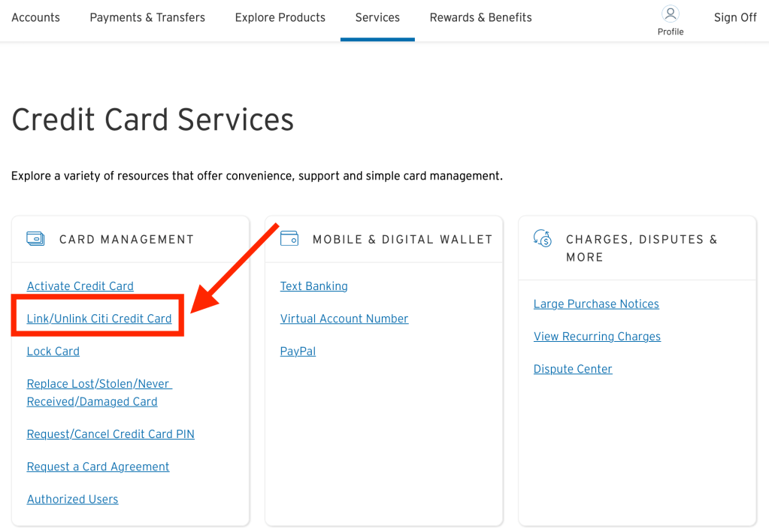
Task: Click the Profile person icon
Action: [x=670, y=14]
